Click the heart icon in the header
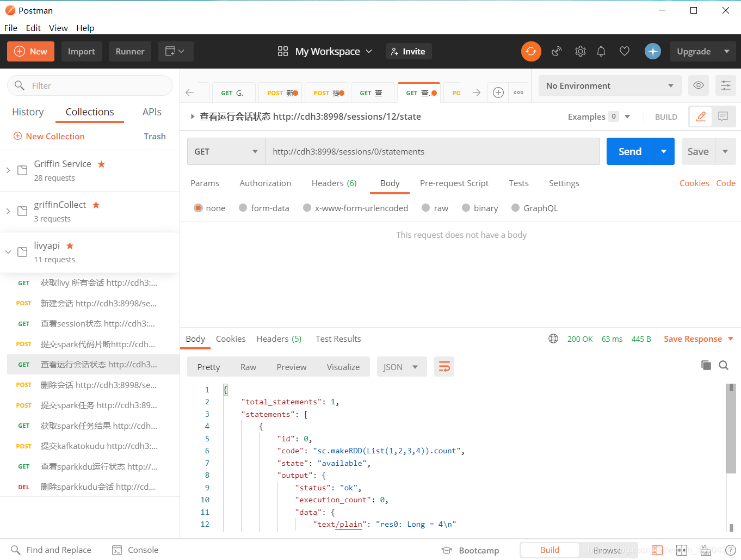 (625, 51)
